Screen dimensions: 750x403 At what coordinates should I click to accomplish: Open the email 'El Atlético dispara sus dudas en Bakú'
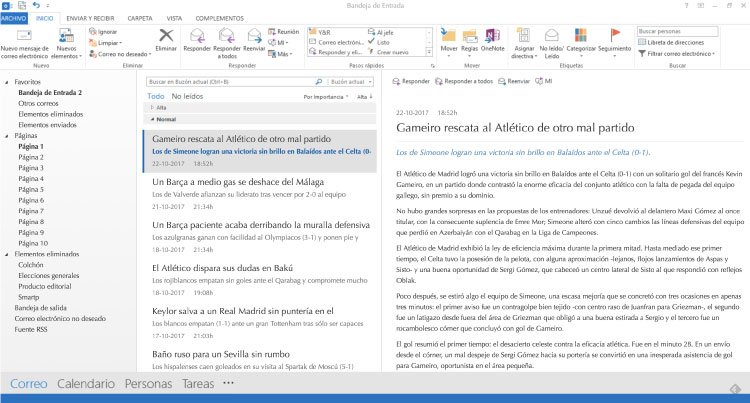coord(260,280)
